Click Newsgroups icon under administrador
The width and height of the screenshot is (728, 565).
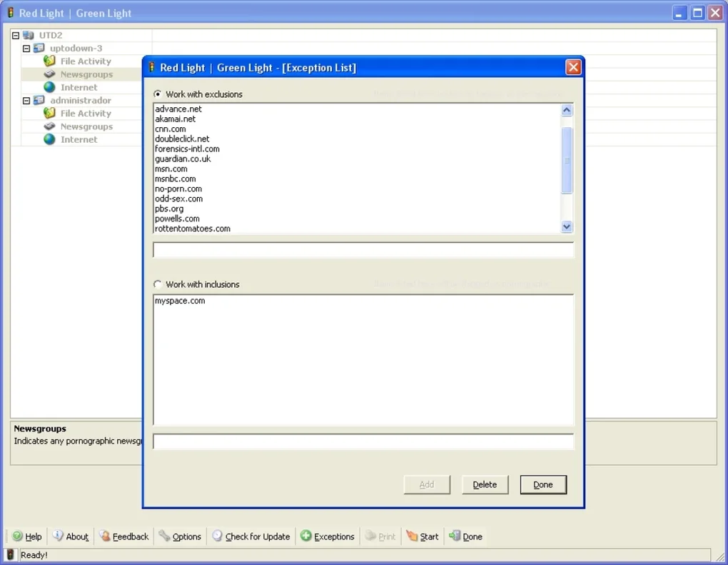[49, 126]
